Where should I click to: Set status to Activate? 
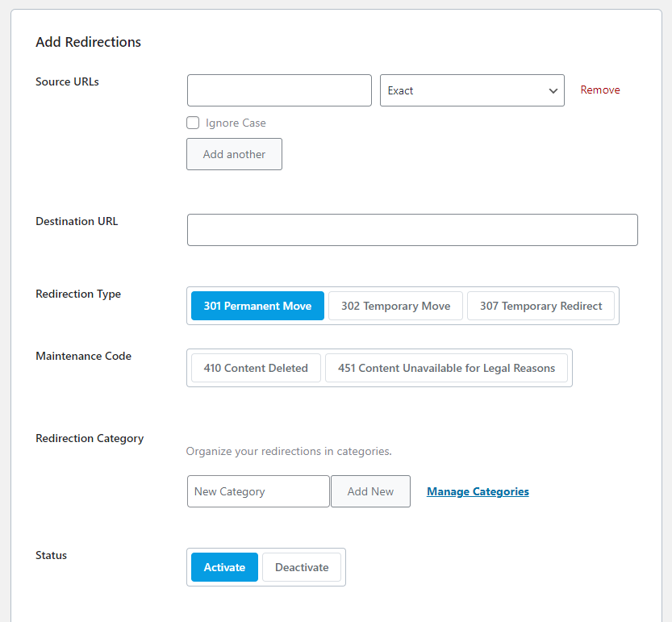[x=224, y=567]
